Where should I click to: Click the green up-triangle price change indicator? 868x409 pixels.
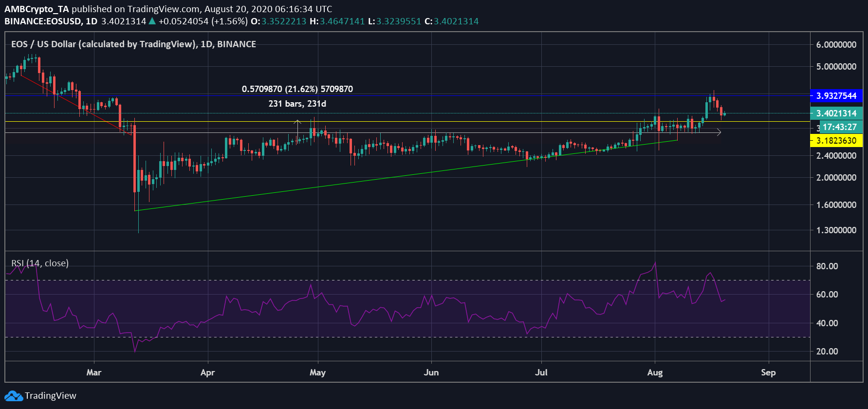[x=152, y=21]
